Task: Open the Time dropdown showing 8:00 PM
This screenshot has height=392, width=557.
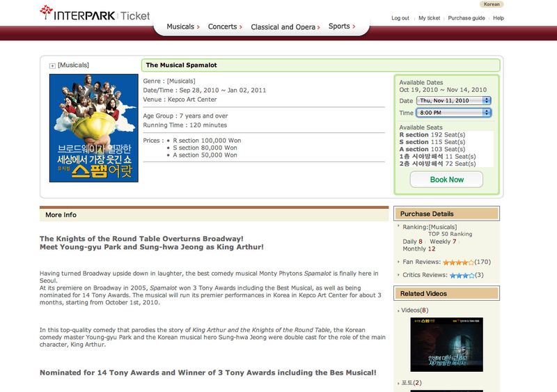Action: [454, 113]
